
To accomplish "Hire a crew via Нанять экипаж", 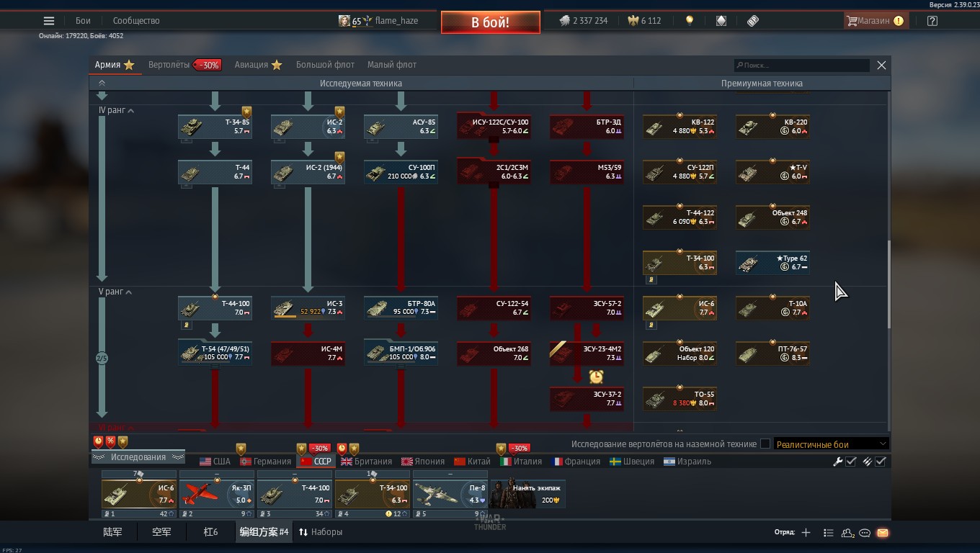I will (528, 494).
